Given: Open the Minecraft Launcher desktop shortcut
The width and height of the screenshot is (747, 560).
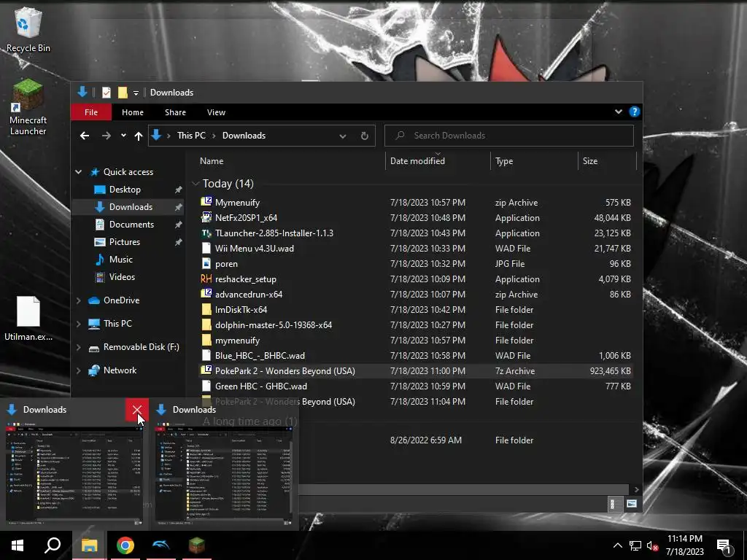Looking at the screenshot, I should pos(28,108).
